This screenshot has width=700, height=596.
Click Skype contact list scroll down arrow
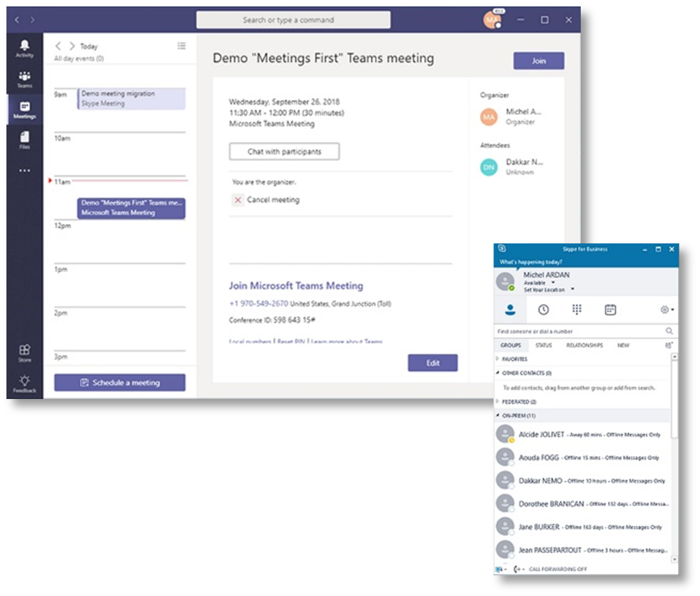tap(674, 559)
